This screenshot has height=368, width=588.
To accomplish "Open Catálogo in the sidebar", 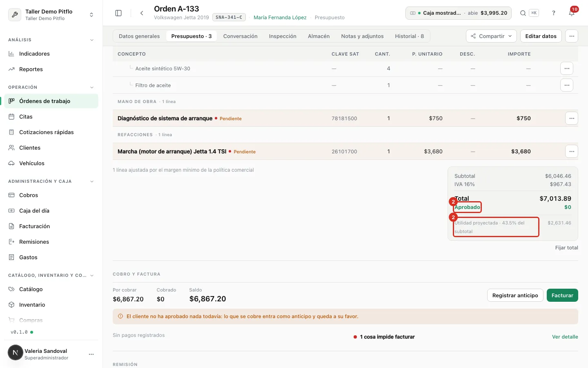I will [x=51, y=289].
